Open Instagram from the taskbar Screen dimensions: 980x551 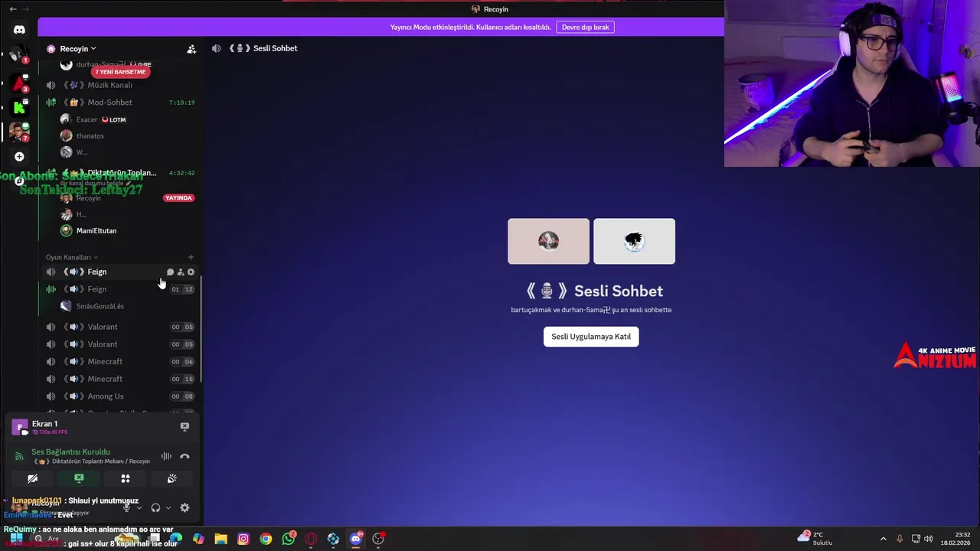click(x=243, y=539)
